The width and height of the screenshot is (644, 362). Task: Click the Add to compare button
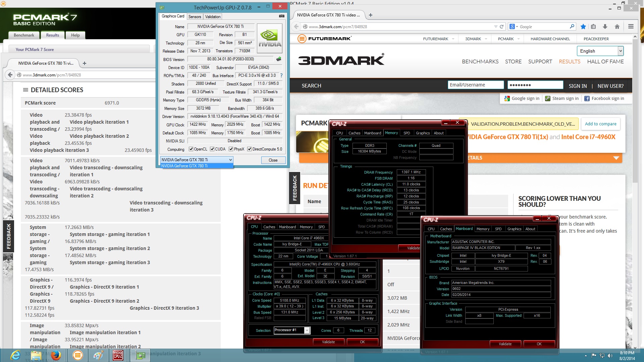click(x=600, y=124)
